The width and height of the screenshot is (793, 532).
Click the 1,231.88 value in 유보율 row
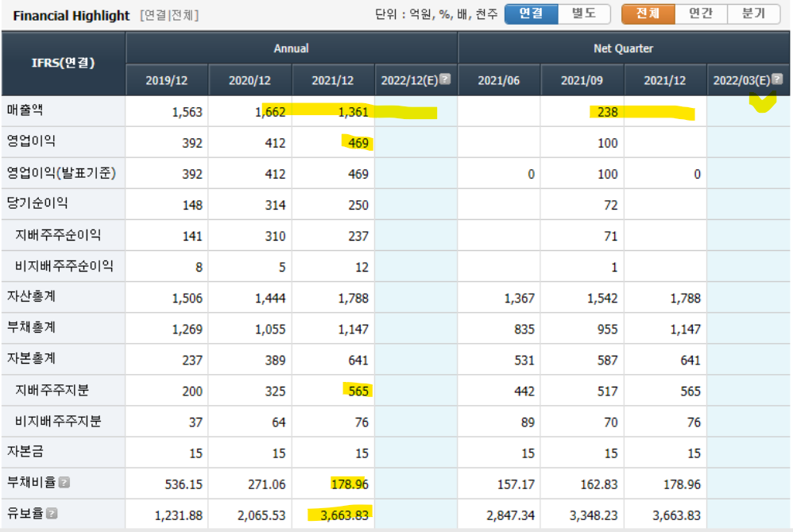click(179, 516)
